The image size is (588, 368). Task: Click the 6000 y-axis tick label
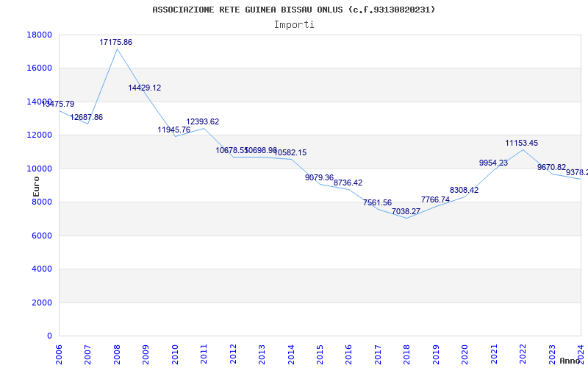click(42, 236)
